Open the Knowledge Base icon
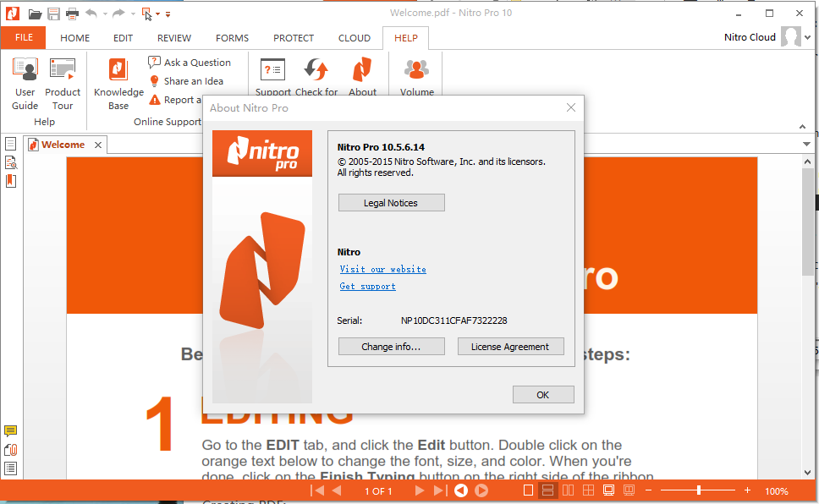819x504 pixels. coord(118,84)
